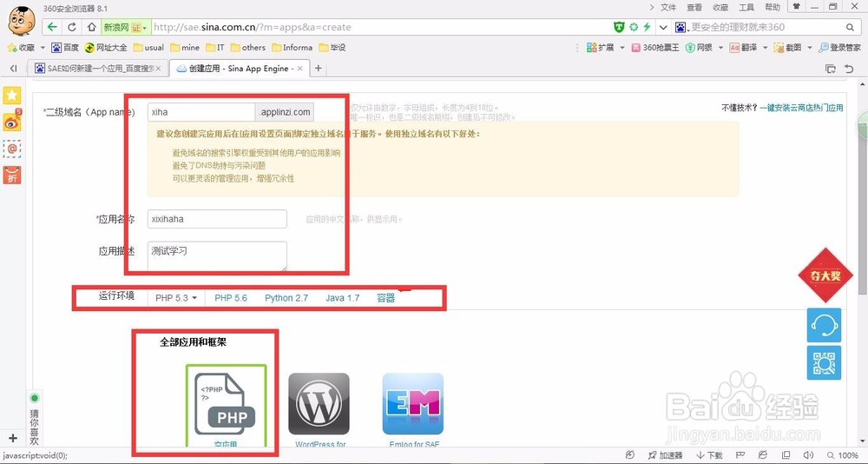Click the plus icon at sidebar bottom
This screenshot has height=464, width=868.
(12, 438)
